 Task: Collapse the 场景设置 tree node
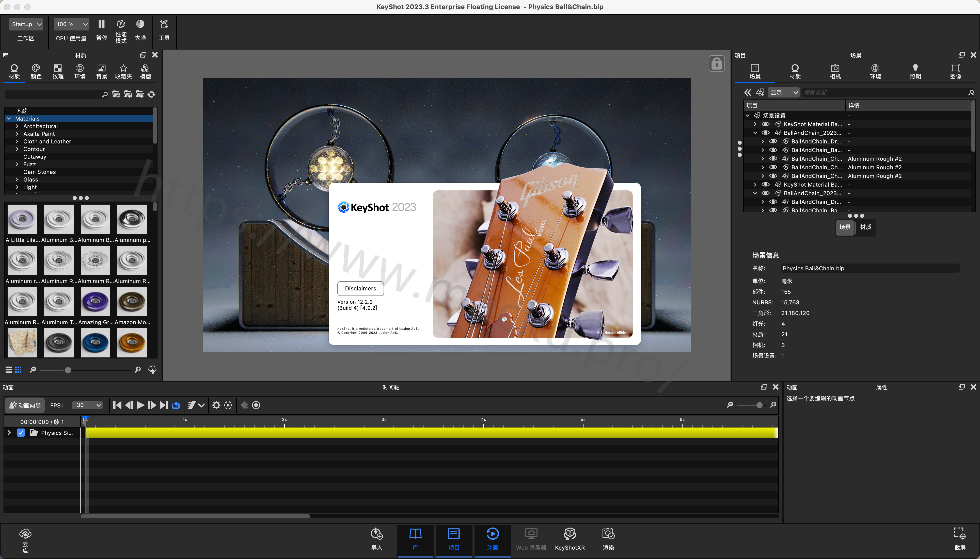pos(748,116)
